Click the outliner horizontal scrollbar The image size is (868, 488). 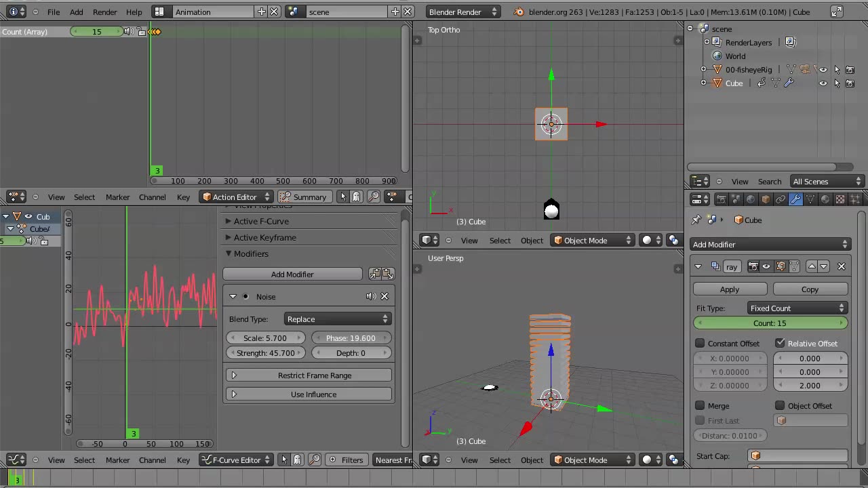[762, 167]
